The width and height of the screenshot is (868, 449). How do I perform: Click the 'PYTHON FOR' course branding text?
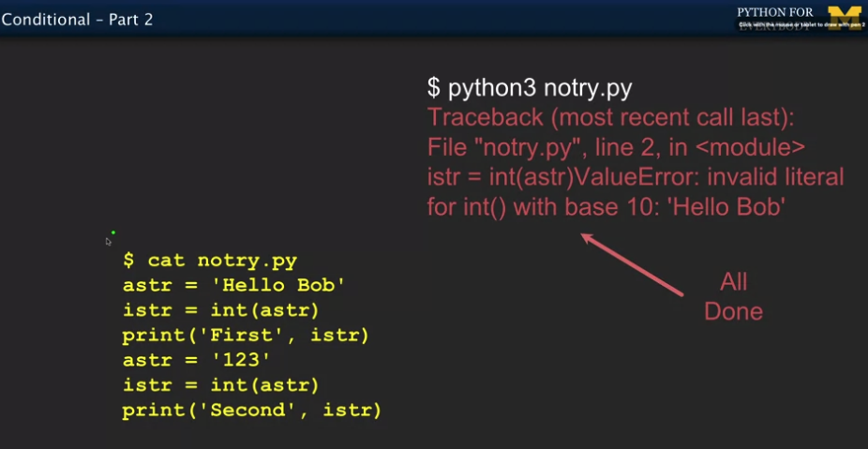(x=775, y=13)
